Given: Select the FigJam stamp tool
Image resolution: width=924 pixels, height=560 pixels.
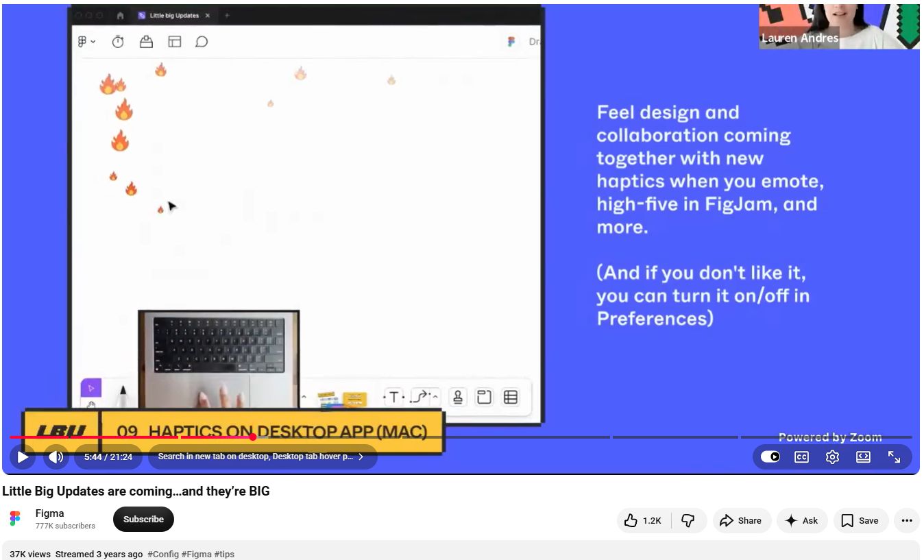Looking at the screenshot, I should pyautogui.click(x=458, y=397).
